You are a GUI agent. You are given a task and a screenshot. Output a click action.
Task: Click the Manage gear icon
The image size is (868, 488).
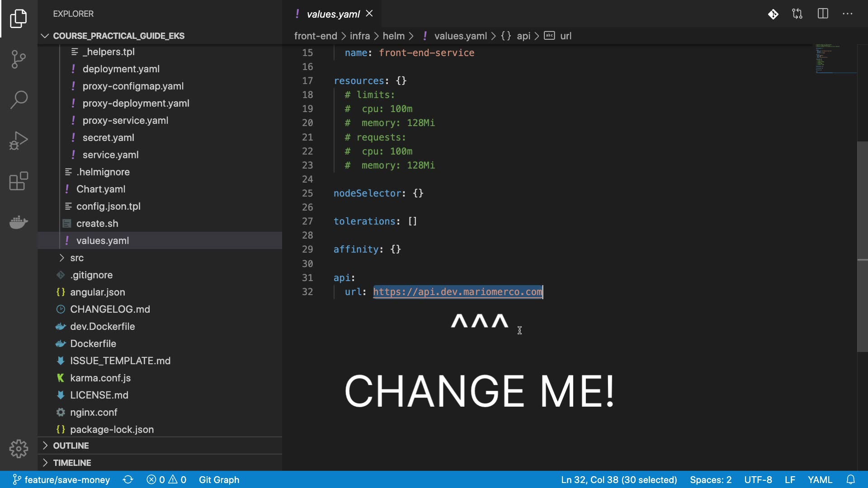19,449
